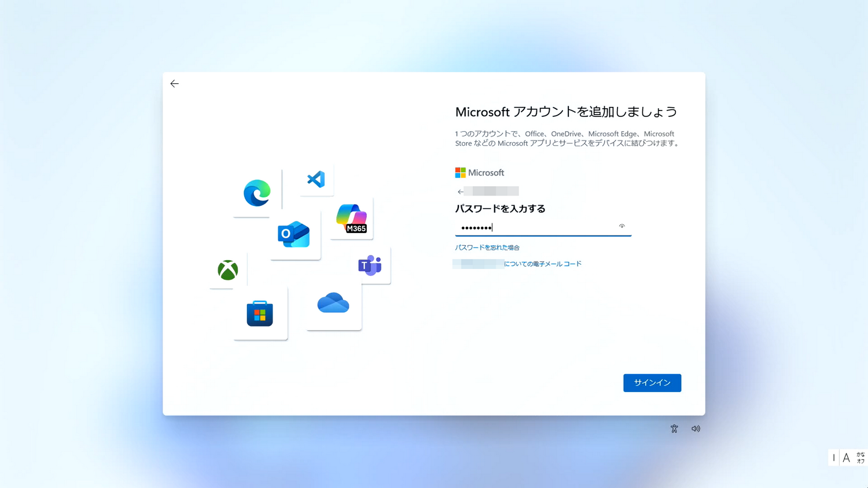Focus the password input field
This screenshot has width=868, height=488.
pyautogui.click(x=543, y=228)
